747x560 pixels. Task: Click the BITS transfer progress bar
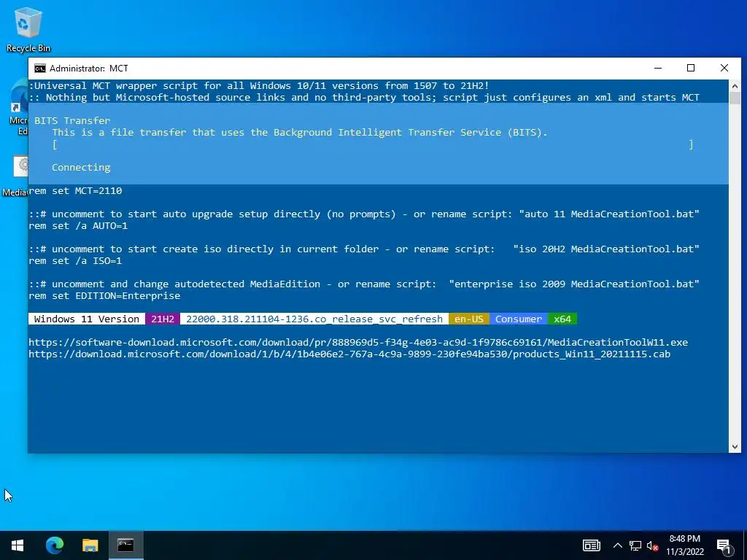coord(373,144)
